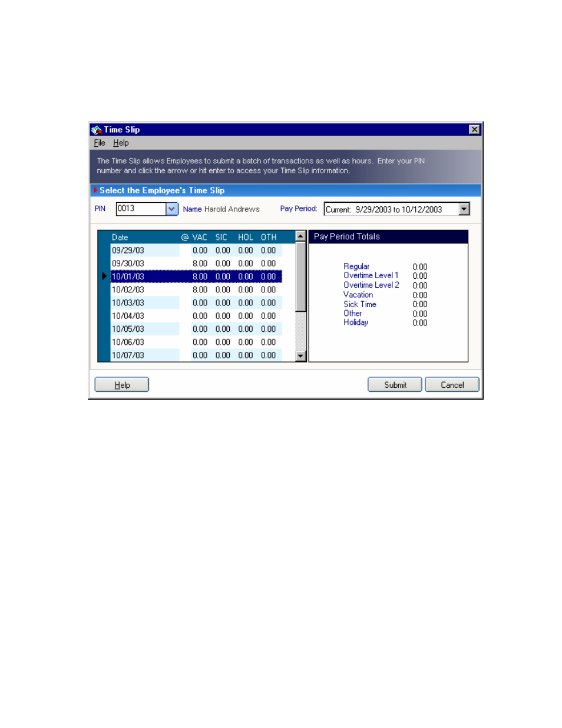Click the 8.00 hours cell for 10/02/03
The image size is (562, 728).
[200, 290]
